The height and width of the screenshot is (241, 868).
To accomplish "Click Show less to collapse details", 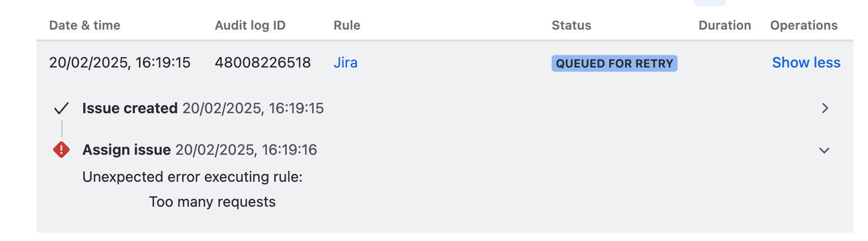I will [806, 63].
